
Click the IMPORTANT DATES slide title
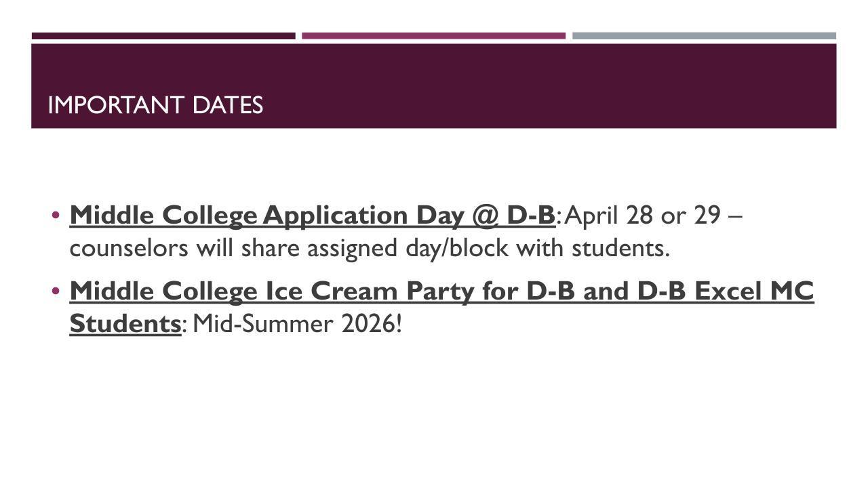[x=155, y=105]
